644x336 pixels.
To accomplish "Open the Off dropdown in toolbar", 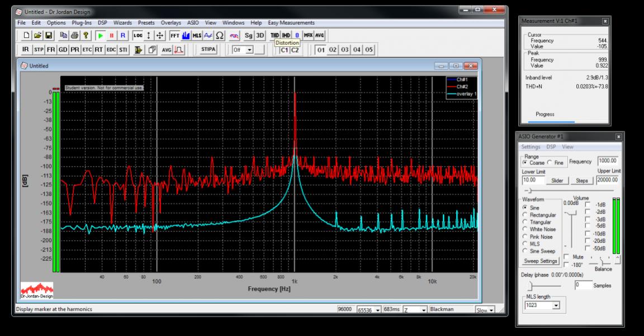I will [x=249, y=50].
